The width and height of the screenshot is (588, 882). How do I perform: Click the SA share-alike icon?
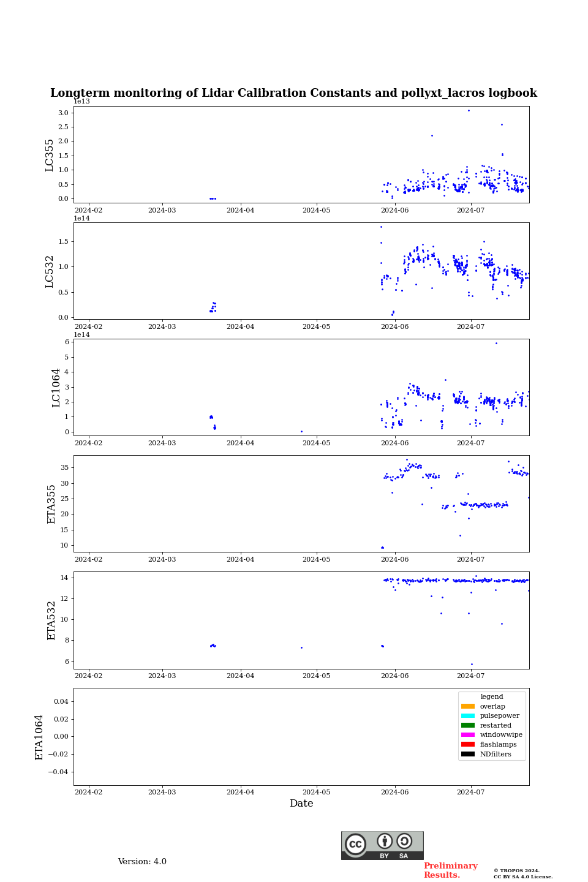pos(404,841)
